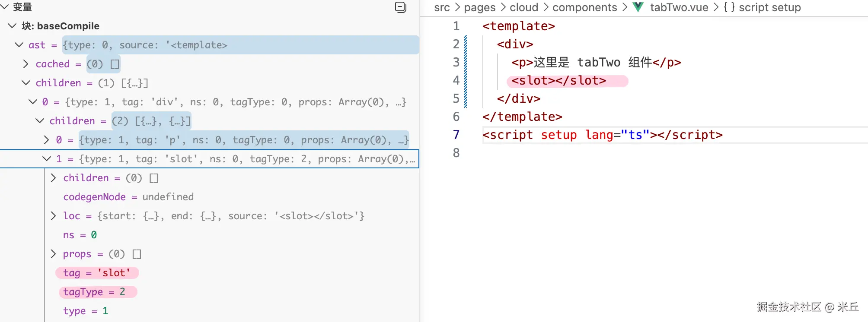
Task: Expand the cached = (0) entry
Action: click(x=26, y=64)
